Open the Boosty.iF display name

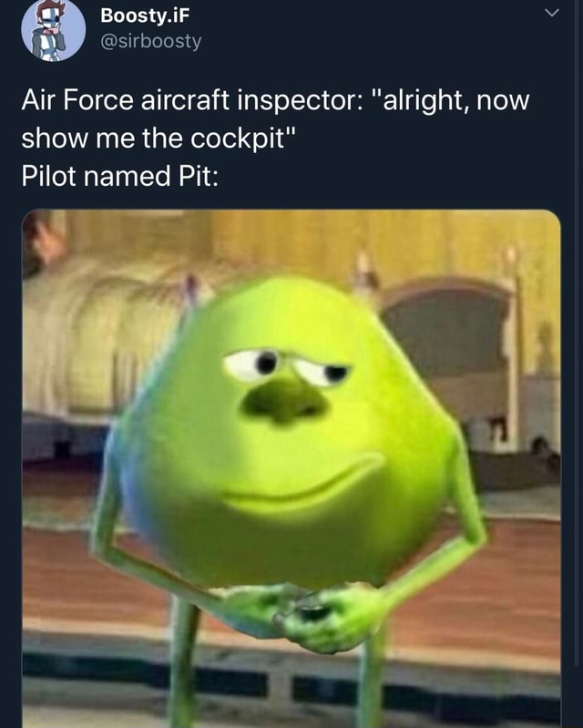pyautogui.click(x=145, y=15)
